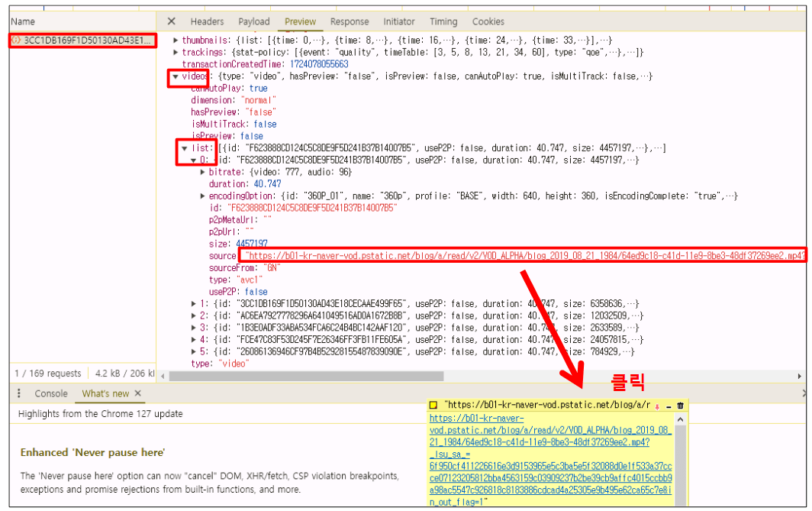The image size is (812, 511).
Task: Open the mp4 URL link in yellow popup
Action: [550, 461]
